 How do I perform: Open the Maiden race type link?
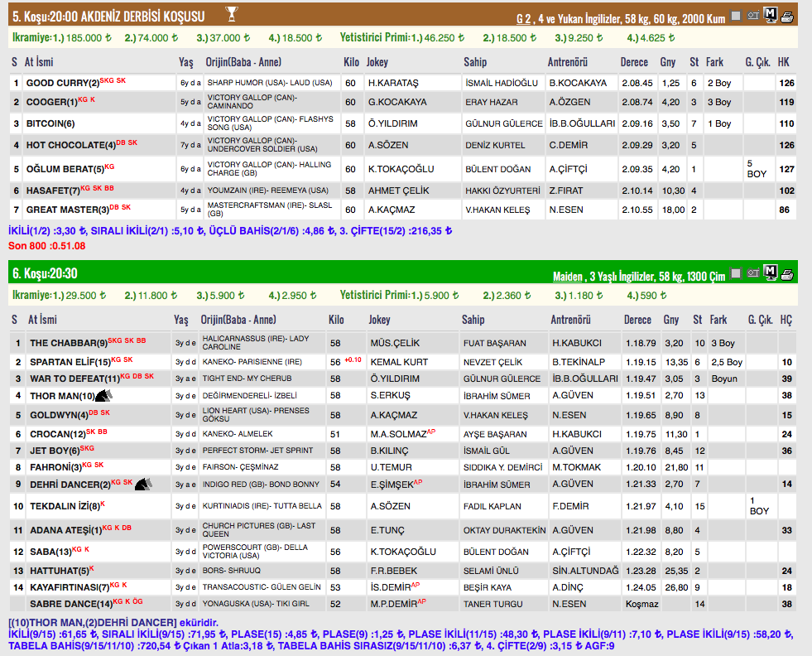(568, 275)
